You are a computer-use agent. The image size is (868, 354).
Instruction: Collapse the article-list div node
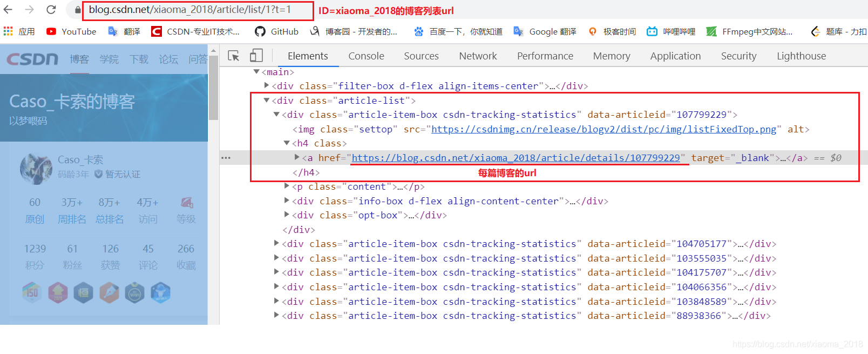(x=267, y=100)
